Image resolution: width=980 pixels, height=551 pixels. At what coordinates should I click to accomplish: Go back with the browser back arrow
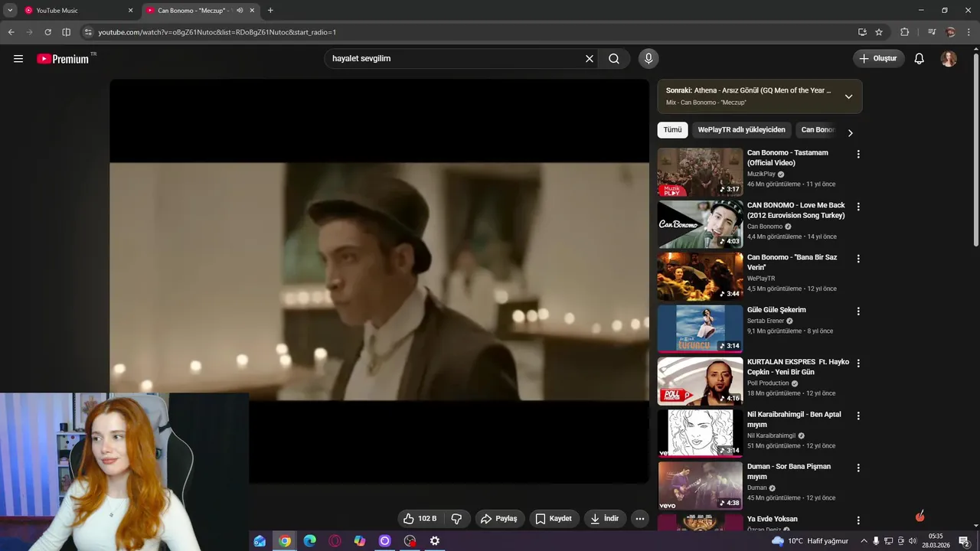[11, 32]
